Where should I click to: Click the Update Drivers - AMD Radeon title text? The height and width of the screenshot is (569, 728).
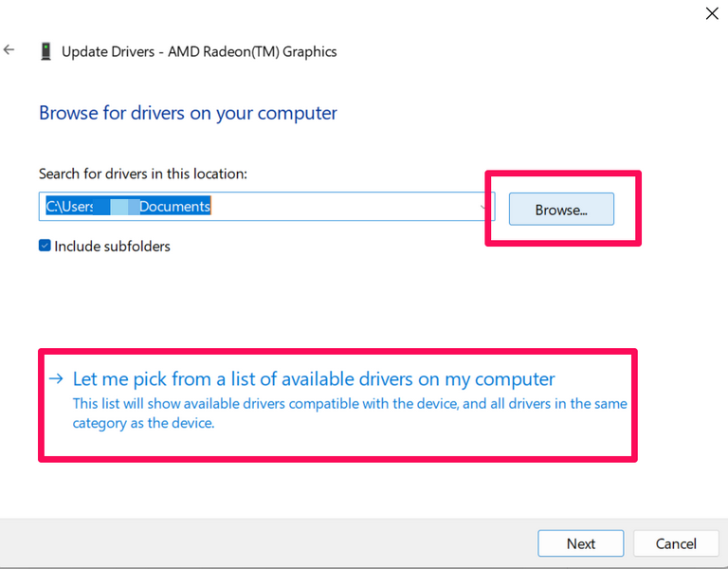[199, 51]
